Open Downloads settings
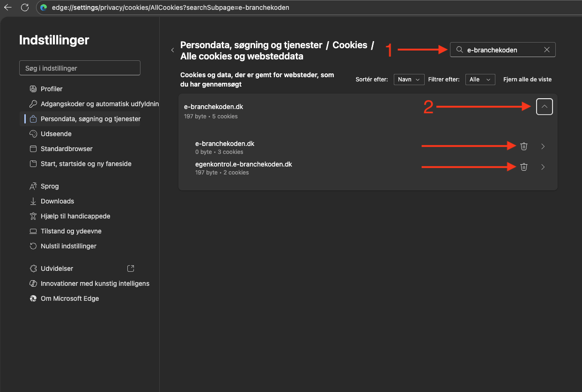Image resolution: width=582 pixels, height=392 pixels. pos(57,201)
